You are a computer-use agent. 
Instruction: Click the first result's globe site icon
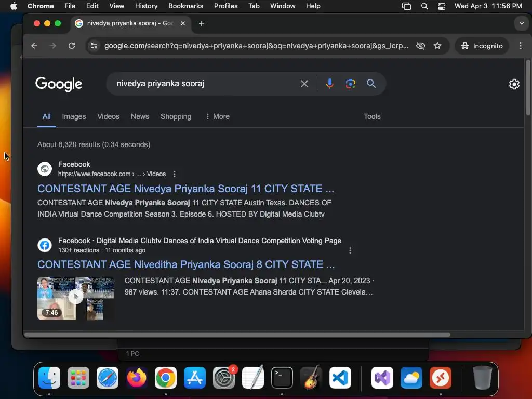pos(45,169)
